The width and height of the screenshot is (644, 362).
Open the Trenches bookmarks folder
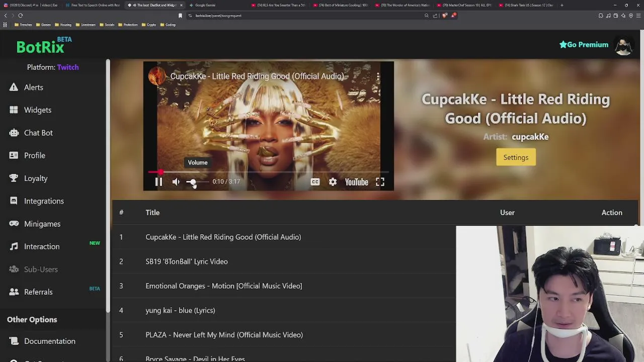[23, 25]
